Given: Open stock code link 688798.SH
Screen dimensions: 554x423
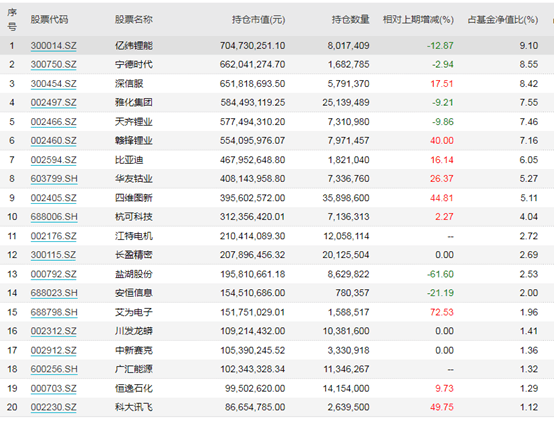Looking at the screenshot, I should coord(54,312).
